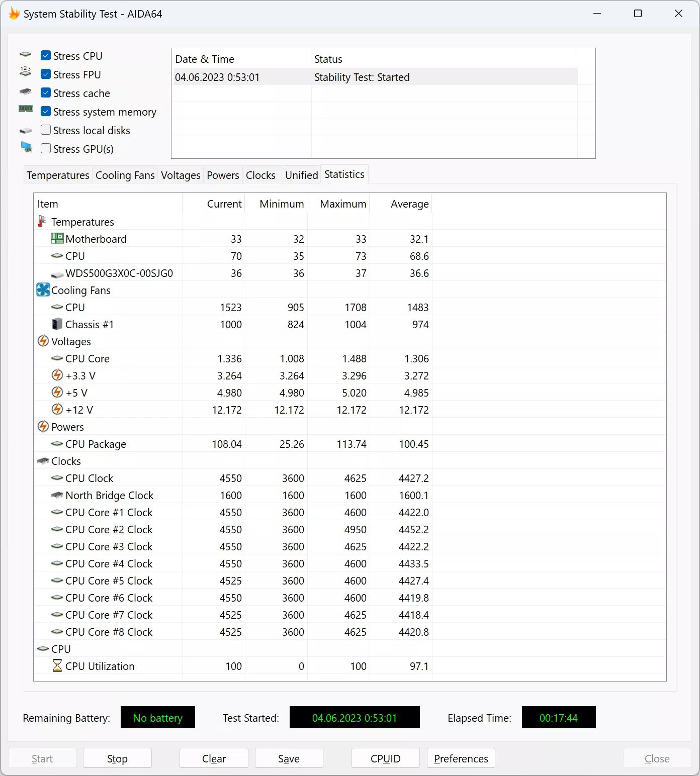Image resolution: width=700 pixels, height=776 pixels.
Task: Click the Temperatures thermometer icon
Action: [x=42, y=222]
